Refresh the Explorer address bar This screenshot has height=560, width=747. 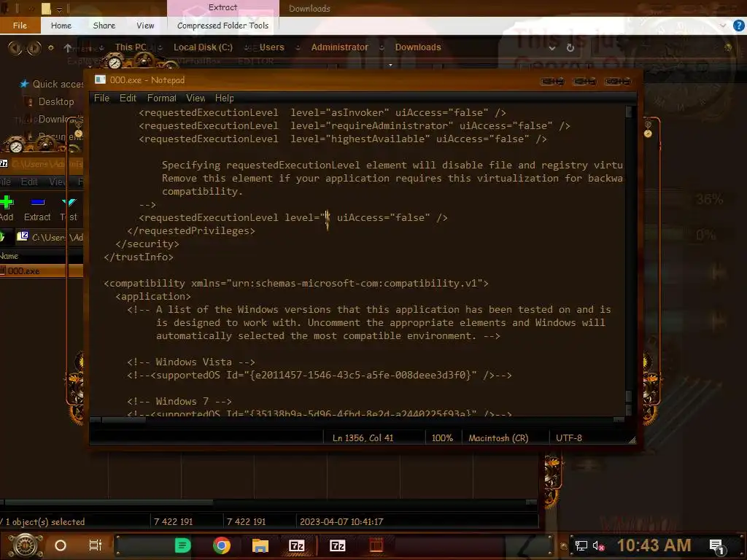pos(570,47)
